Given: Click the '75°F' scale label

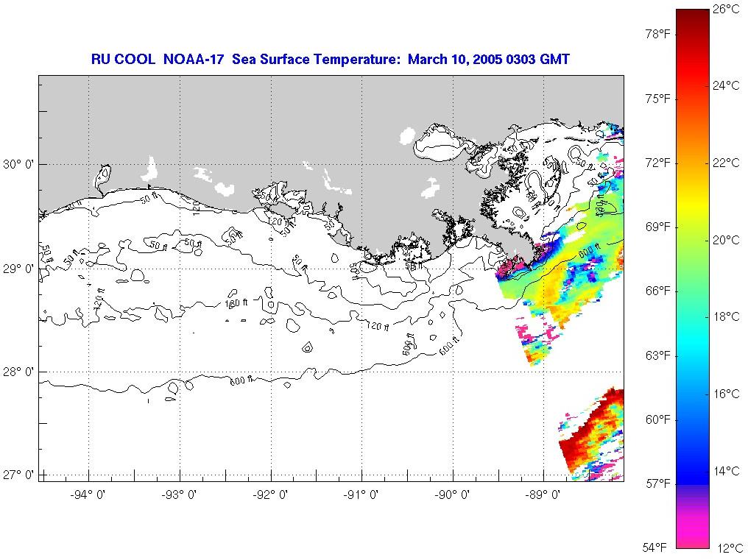Looking at the screenshot, I should (x=658, y=99).
